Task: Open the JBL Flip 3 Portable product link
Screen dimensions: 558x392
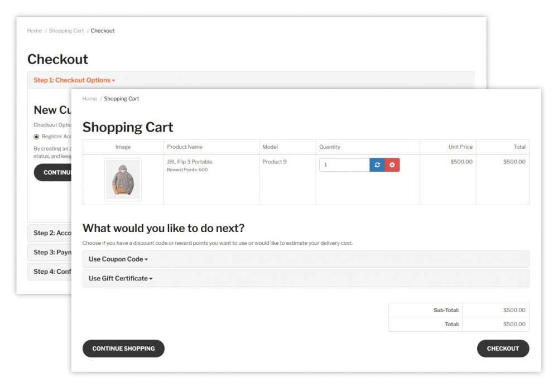Action: click(x=190, y=162)
